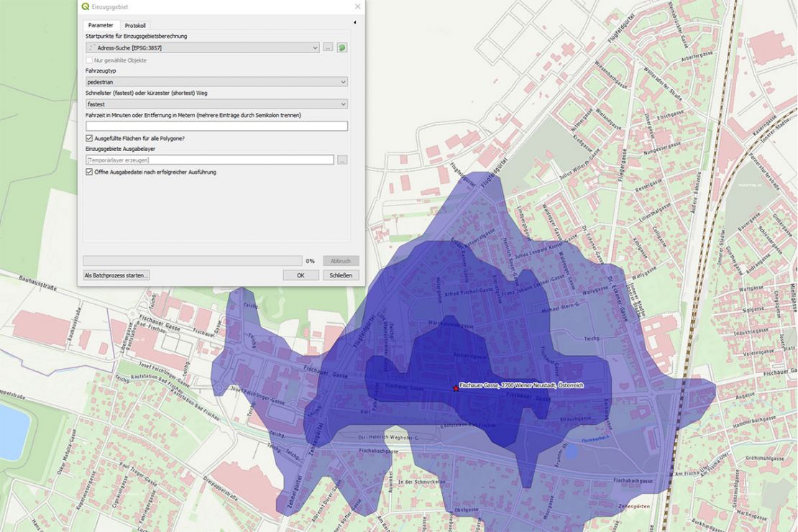Open the layer browse button beside Adress-Suche
Image resolution: width=798 pixels, height=532 pixels.
tap(328, 47)
